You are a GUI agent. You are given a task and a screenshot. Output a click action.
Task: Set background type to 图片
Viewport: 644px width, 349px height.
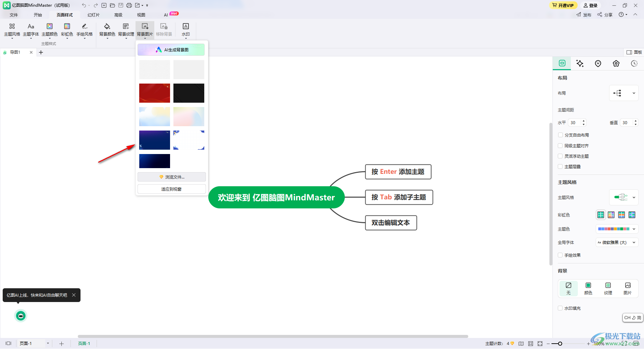coord(628,289)
